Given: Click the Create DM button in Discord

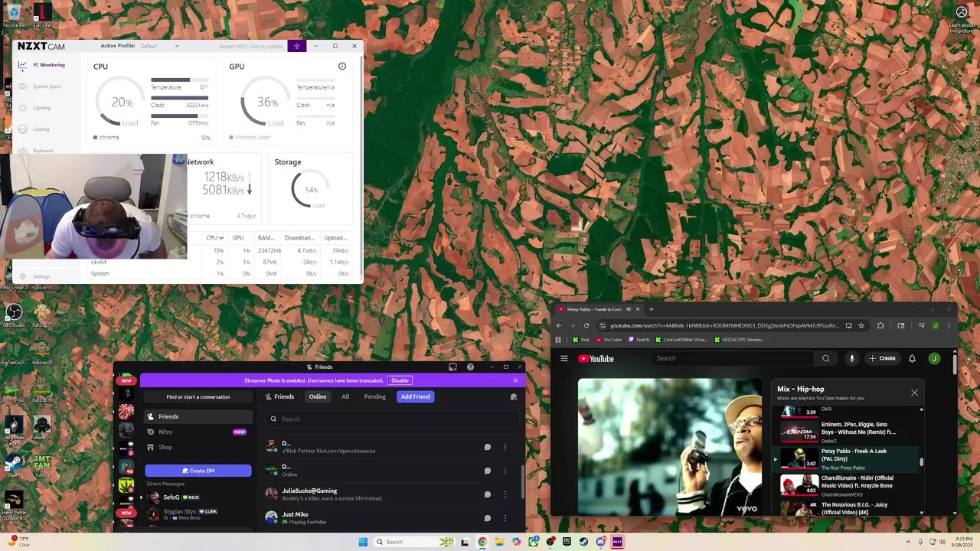Looking at the screenshot, I should click(x=198, y=471).
